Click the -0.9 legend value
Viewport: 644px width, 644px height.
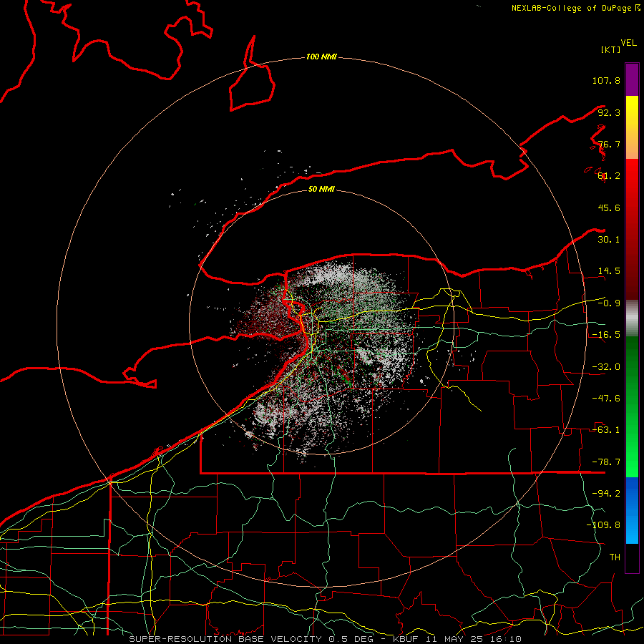click(609, 303)
